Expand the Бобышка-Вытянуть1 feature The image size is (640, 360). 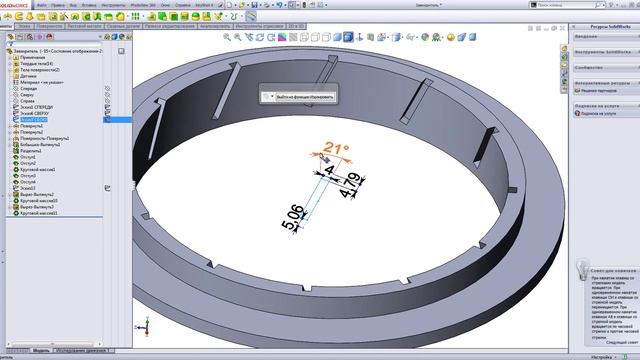pos(10,144)
